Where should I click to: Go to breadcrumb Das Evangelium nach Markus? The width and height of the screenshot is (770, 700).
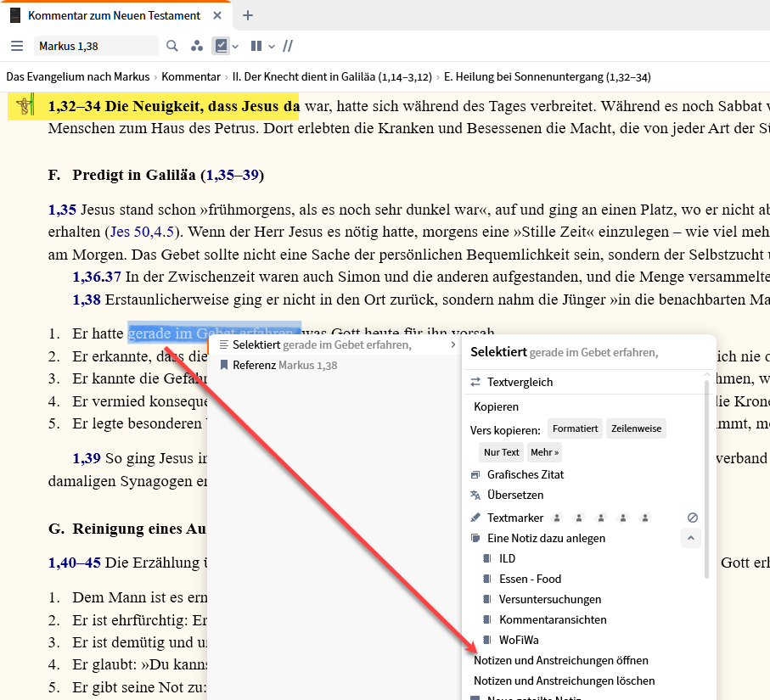click(77, 77)
